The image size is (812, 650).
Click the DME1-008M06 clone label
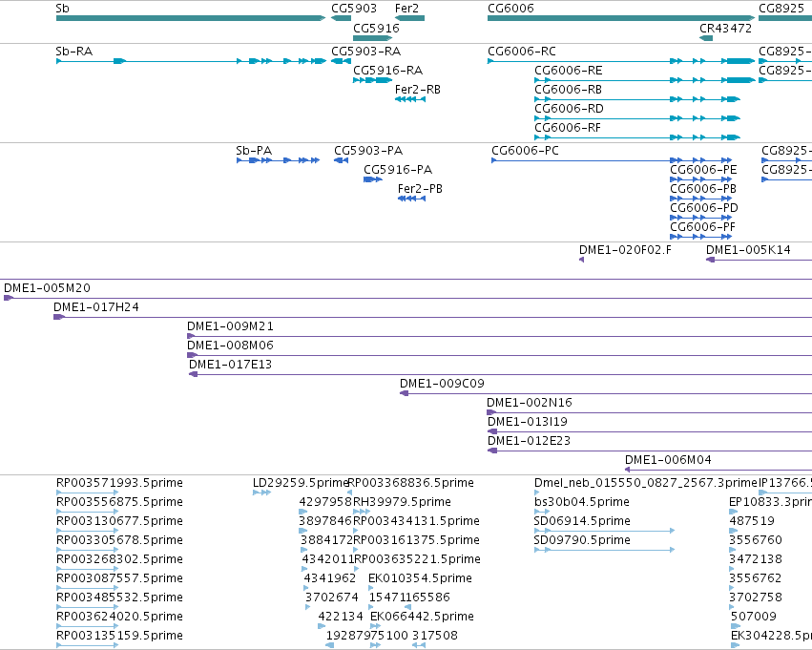(230, 346)
